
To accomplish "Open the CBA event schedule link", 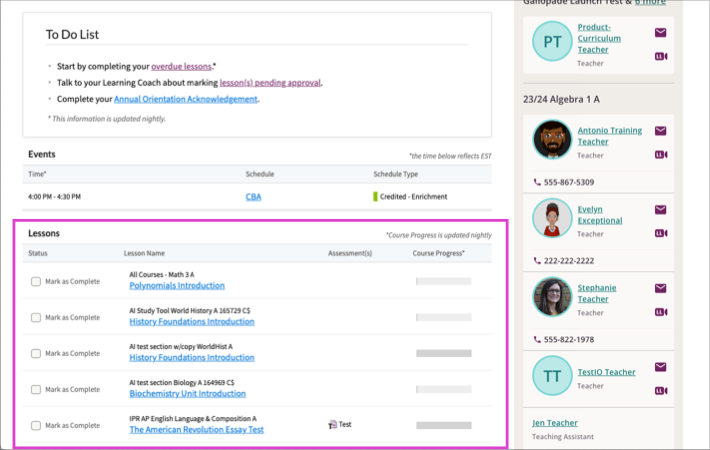I will pos(254,197).
